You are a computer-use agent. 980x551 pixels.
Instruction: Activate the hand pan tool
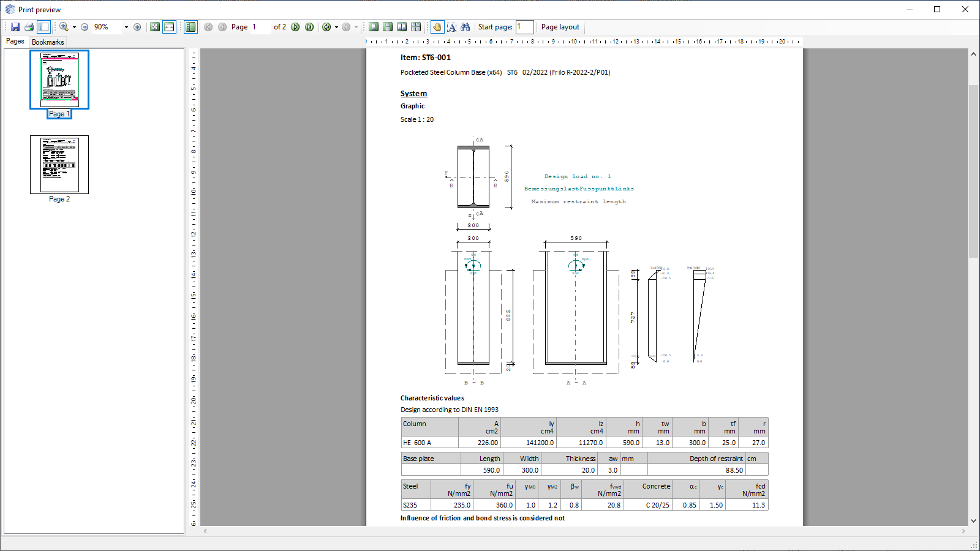pyautogui.click(x=437, y=27)
